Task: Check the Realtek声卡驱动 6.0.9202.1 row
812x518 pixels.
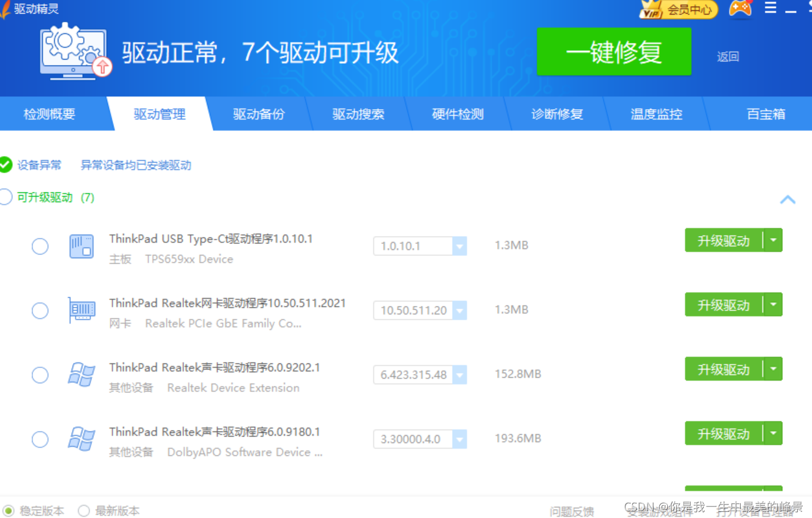Action: pyautogui.click(x=40, y=375)
